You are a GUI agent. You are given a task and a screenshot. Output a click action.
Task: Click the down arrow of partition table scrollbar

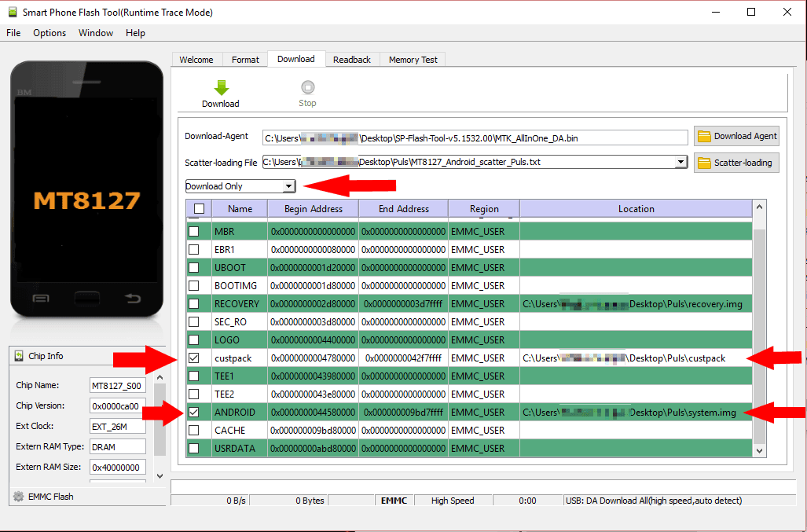pyautogui.click(x=759, y=451)
